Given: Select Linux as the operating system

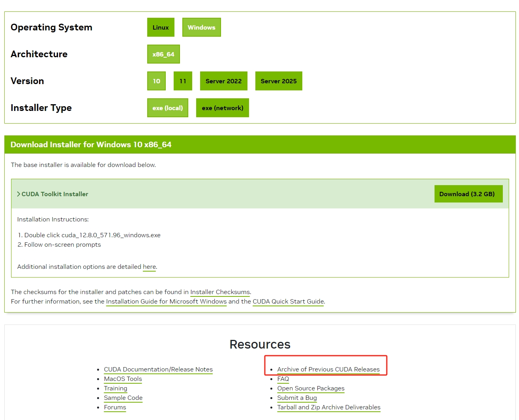Looking at the screenshot, I should [161, 27].
